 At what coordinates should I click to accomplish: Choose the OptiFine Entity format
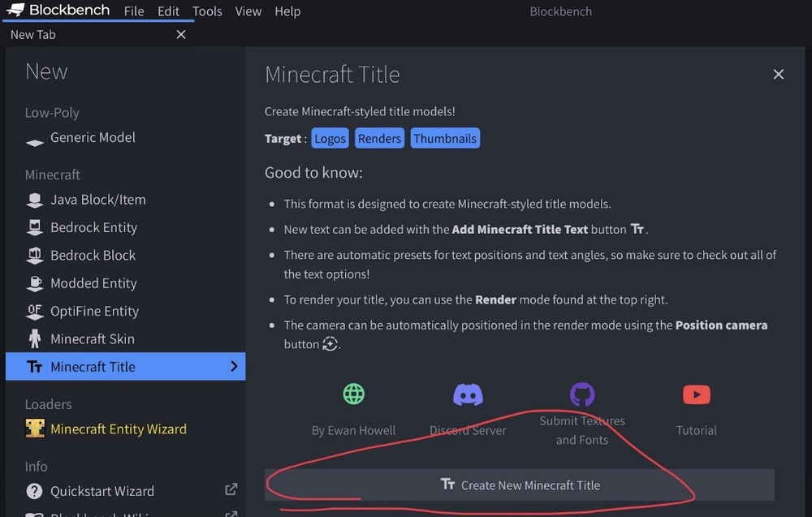coord(125,312)
